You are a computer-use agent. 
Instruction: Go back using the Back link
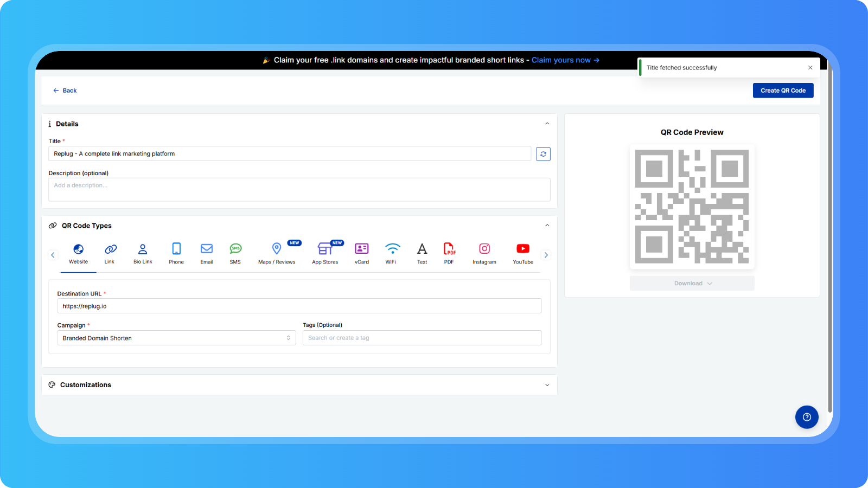pos(65,91)
